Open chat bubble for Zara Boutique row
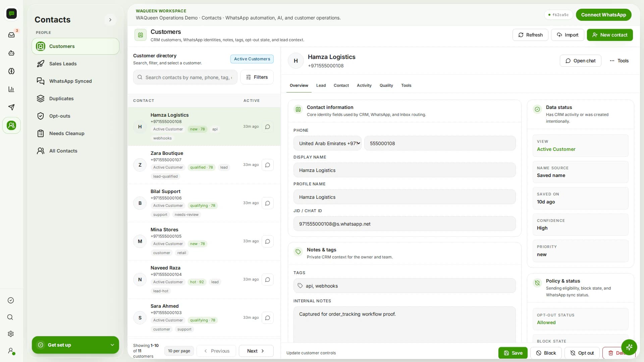The height and width of the screenshot is (362, 644). [x=267, y=165]
